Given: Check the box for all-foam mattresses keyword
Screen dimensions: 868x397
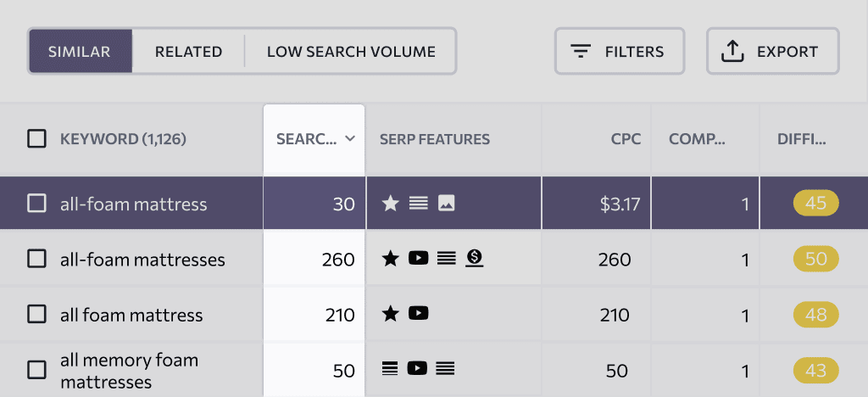Looking at the screenshot, I should [36, 259].
